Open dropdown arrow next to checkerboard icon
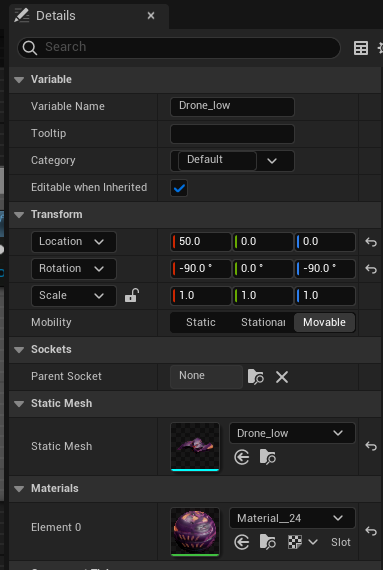This screenshot has height=570, width=383. point(313,542)
